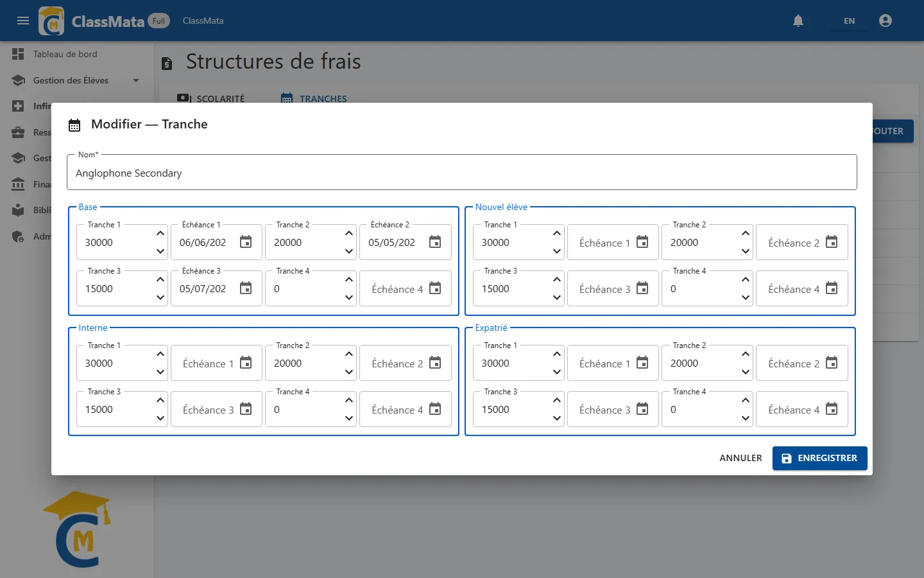The image size is (924, 578).
Task: Edit the Interne Tranche 2 amount field
Action: (311, 363)
